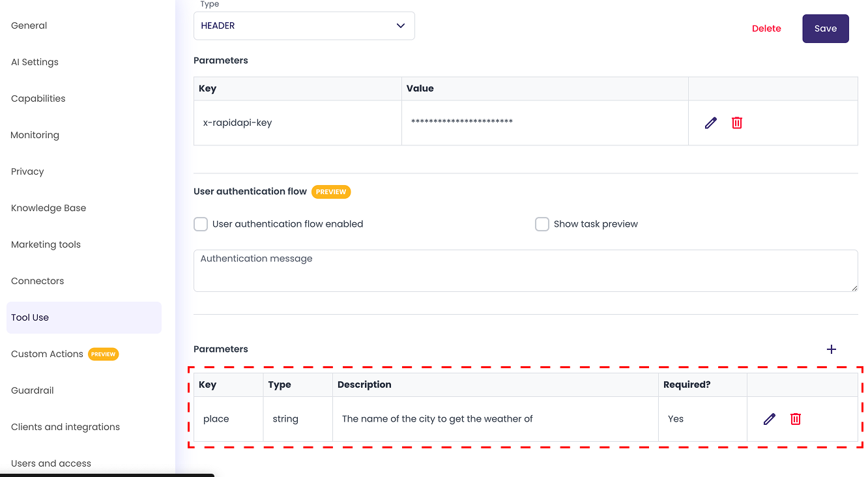Go to Clients and integrations
The height and width of the screenshot is (477, 868).
[66, 427]
